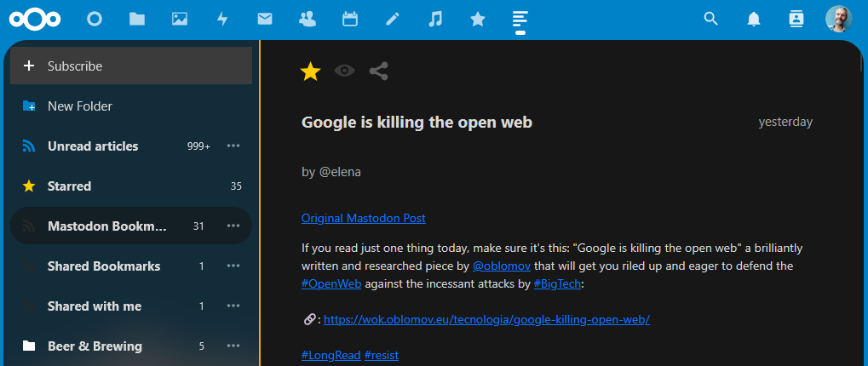
Task: Click the 'yesterday' timestamp
Action: pos(785,123)
